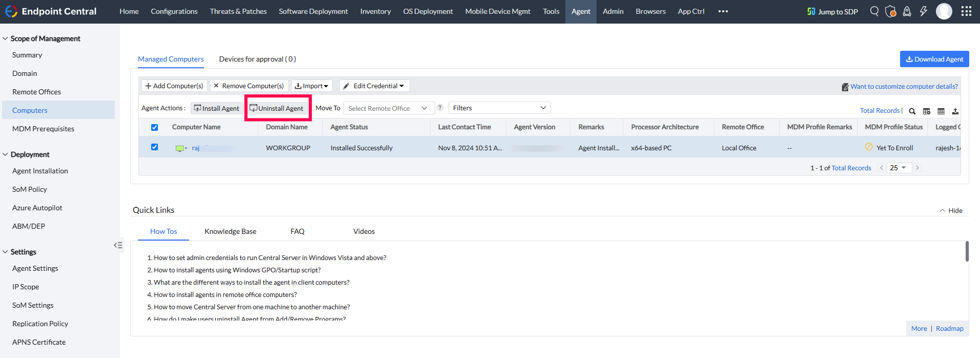Click the More quick links link
The image size is (980, 358).
[x=919, y=329]
